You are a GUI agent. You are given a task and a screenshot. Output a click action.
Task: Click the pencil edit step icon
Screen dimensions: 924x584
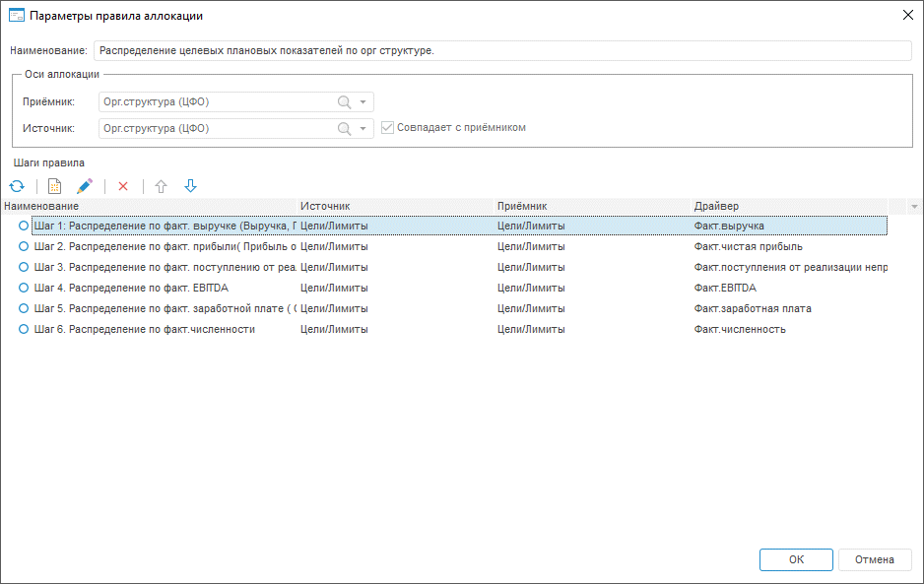pos(85,186)
